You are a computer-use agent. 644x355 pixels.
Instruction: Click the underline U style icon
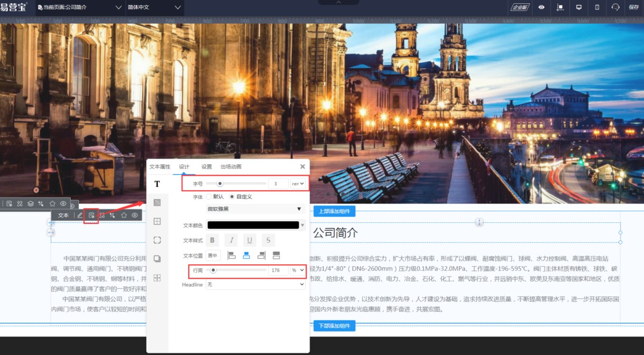(x=249, y=240)
